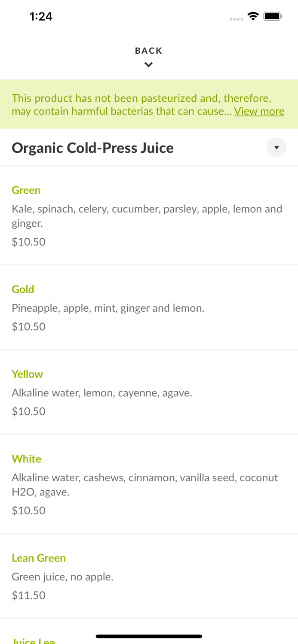This screenshot has height=644, width=298.
Task: Expand the BACK chevron at top
Action: 148,64
